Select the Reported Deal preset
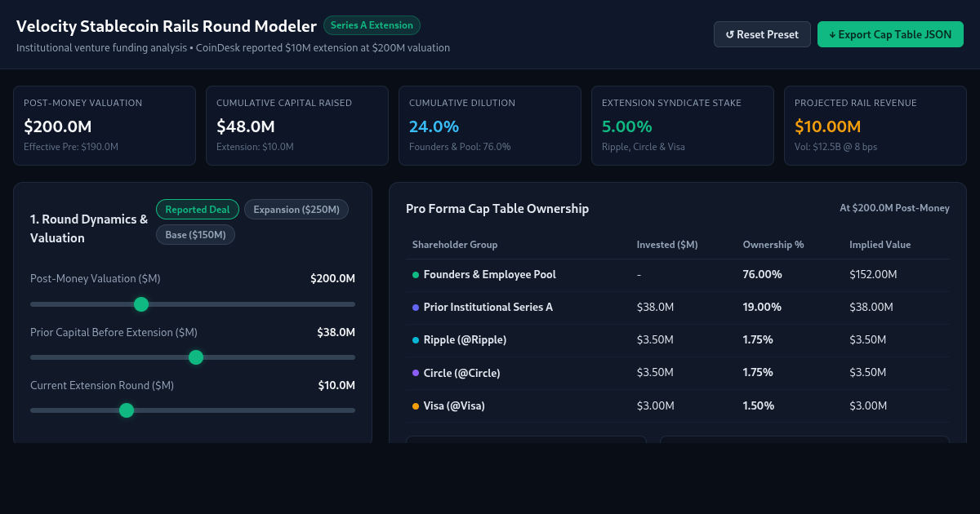This screenshot has width=980, height=514. 198,210
